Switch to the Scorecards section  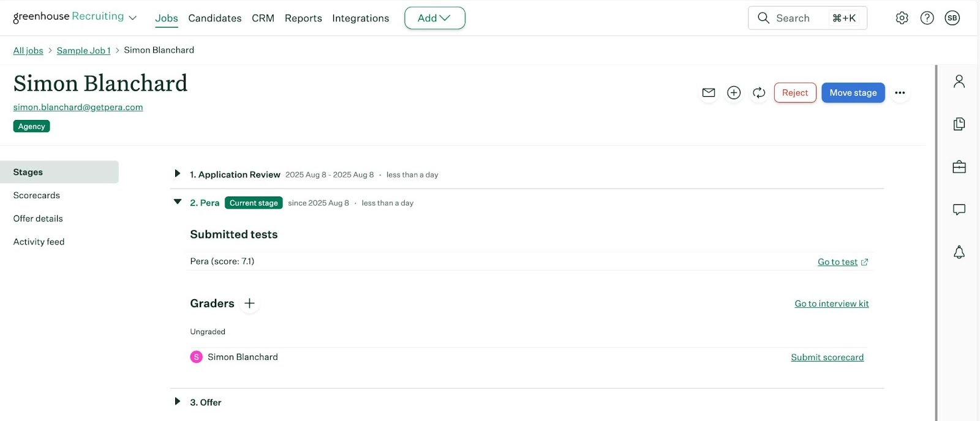pyautogui.click(x=37, y=195)
